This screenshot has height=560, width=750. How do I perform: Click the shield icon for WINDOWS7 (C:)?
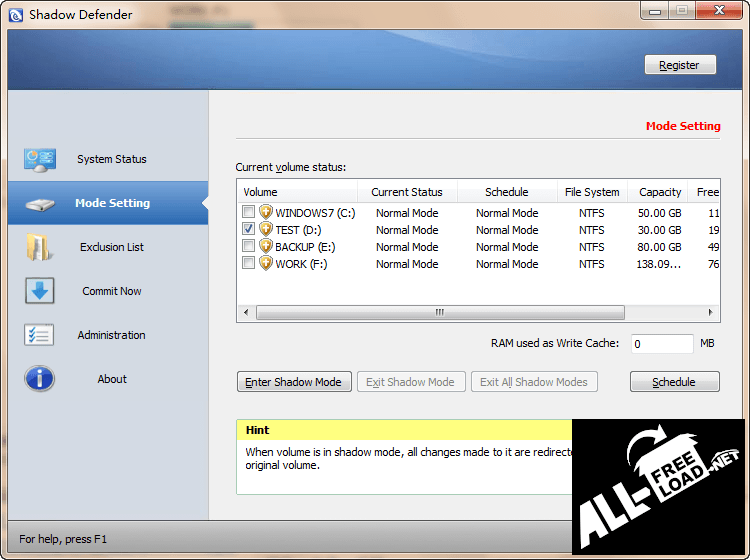coord(266,213)
